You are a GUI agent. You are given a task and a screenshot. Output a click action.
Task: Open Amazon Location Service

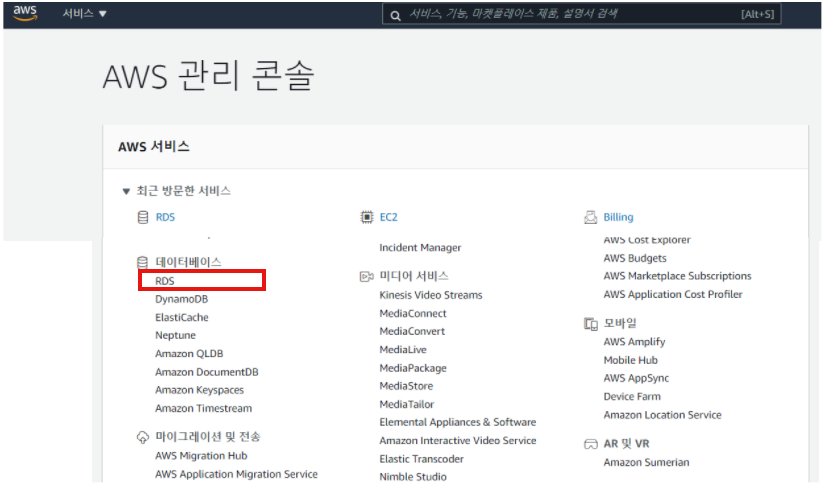662,415
